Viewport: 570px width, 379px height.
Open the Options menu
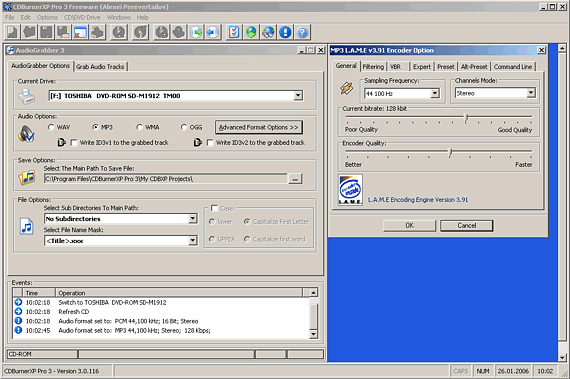click(47, 17)
